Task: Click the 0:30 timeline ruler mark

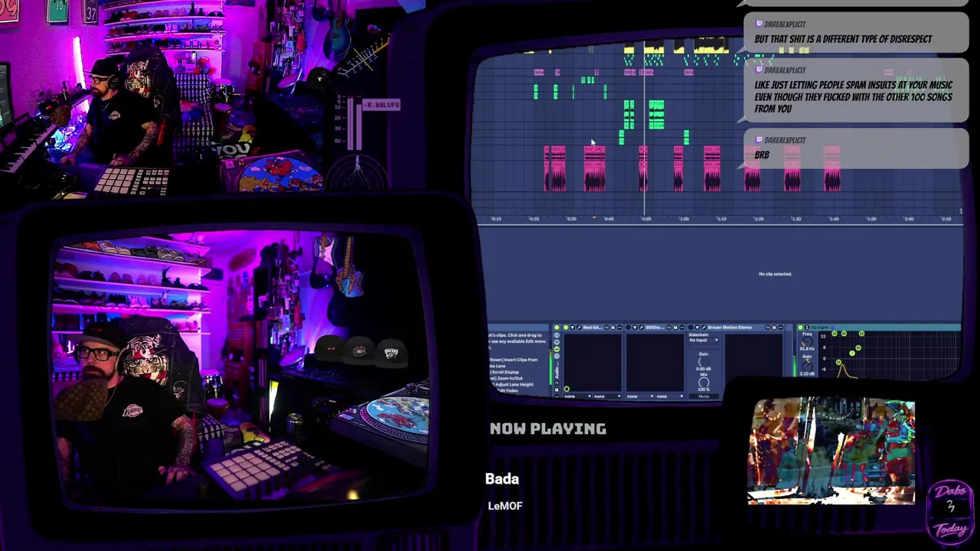Action: click(571, 219)
